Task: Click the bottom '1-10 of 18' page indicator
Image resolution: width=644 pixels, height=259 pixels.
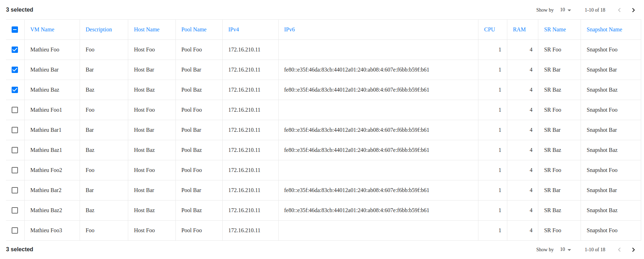Action: tap(595, 249)
